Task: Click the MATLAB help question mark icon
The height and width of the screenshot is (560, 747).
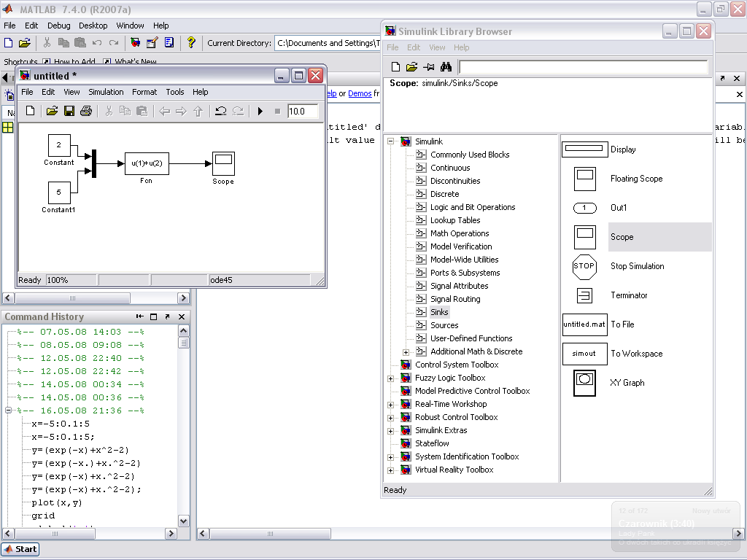Action: pyautogui.click(x=191, y=43)
